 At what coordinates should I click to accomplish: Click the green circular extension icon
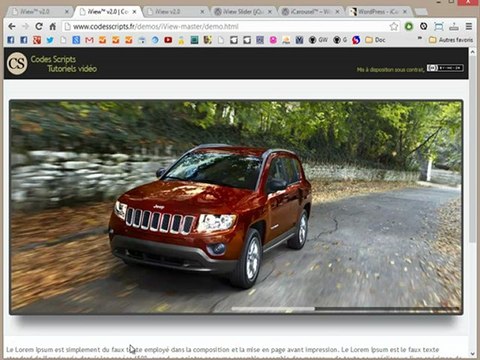409,26
